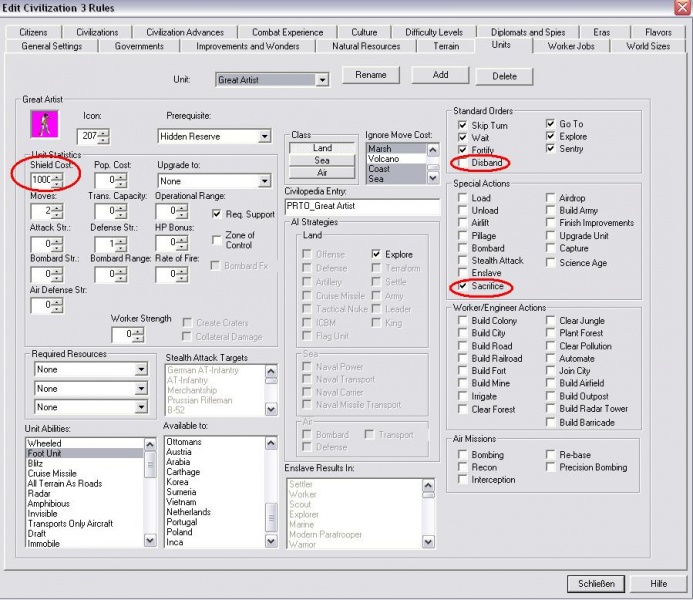Uncheck the Sacrifice special action
The image size is (693, 600).
click(462, 286)
